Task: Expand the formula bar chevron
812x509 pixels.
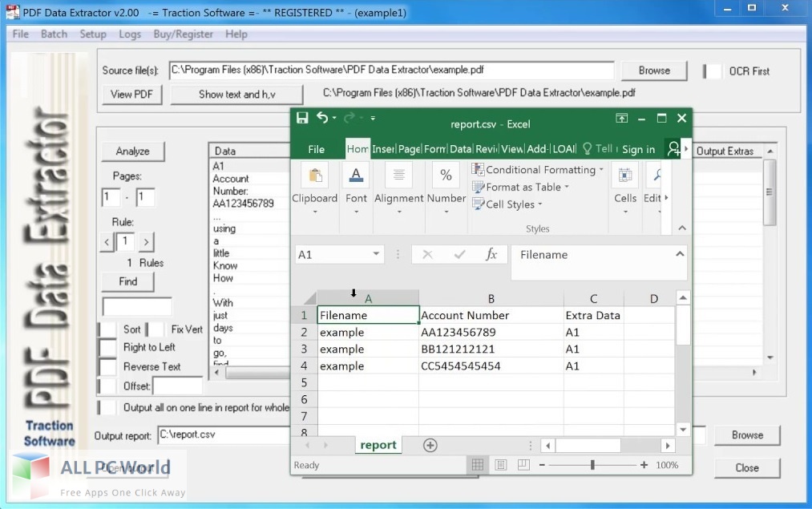Action: pyautogui.click(x=680, y=254)
